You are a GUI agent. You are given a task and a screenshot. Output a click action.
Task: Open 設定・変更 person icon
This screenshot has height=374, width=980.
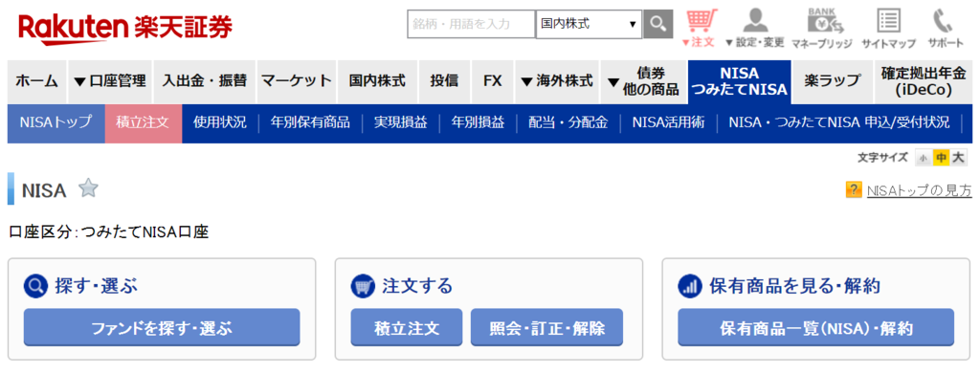tap(755, 21)
